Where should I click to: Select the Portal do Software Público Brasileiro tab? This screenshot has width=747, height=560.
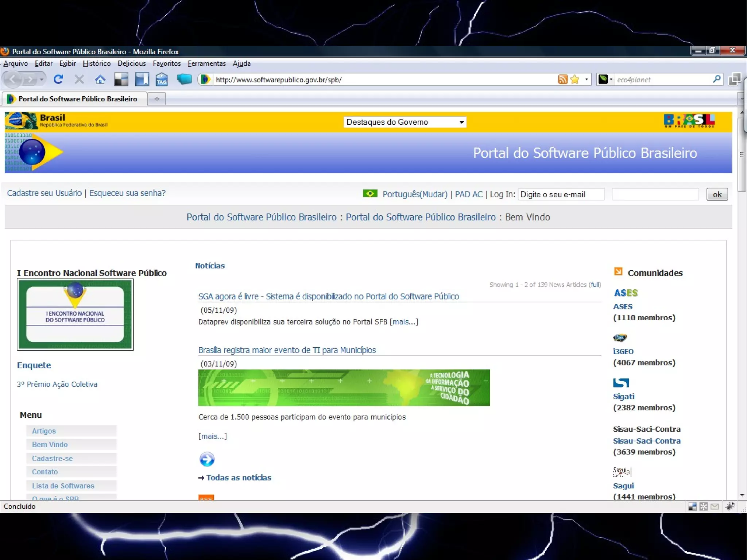[74, 99]
